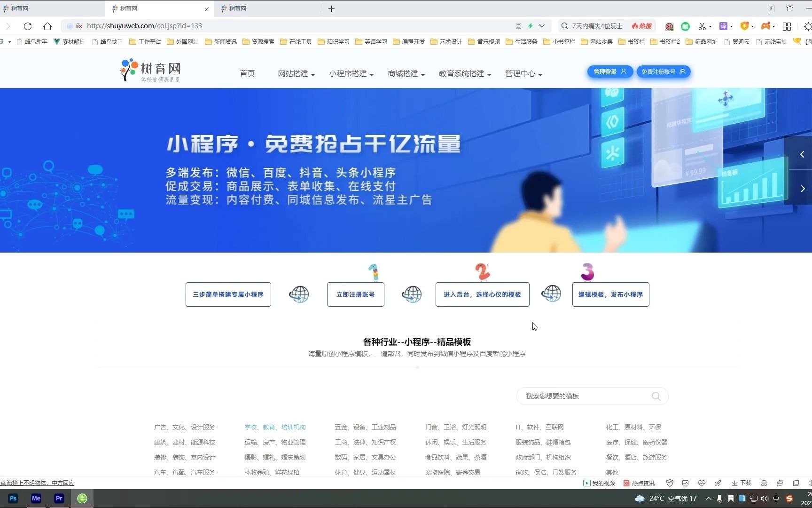The width and height of the screenshot is (812, 508).
Task: Click the browser search box
Action: (597, 26)
